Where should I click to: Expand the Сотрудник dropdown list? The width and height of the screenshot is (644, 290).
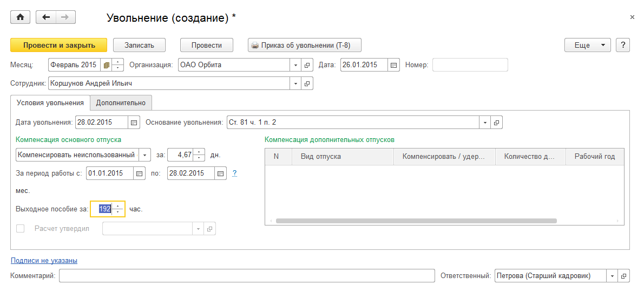[x=296, y=84]
